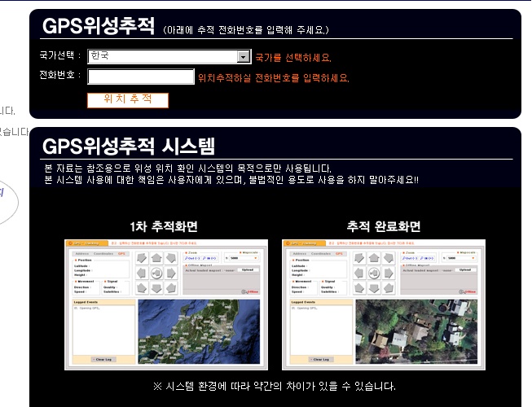Click Clear Log in the 1차 추적화면 preview
The height and width of the screenshot is (407, 532).
[x=103, y=359]
